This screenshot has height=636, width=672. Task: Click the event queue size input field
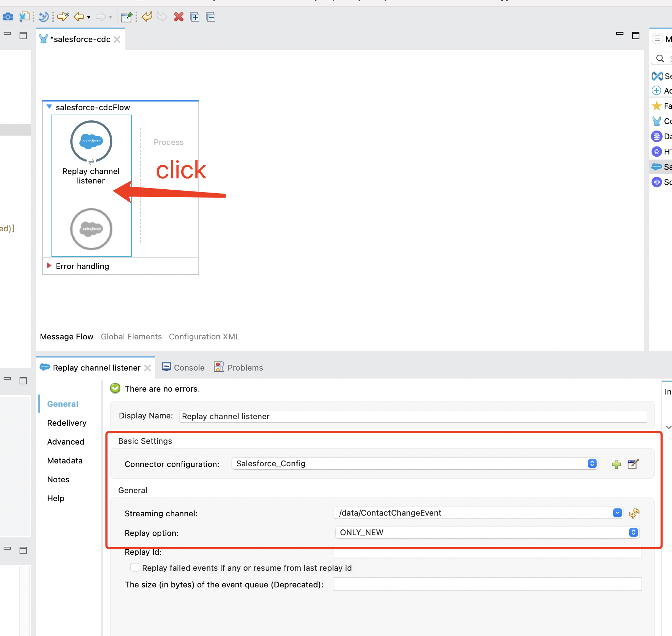[x=488, y=584]
